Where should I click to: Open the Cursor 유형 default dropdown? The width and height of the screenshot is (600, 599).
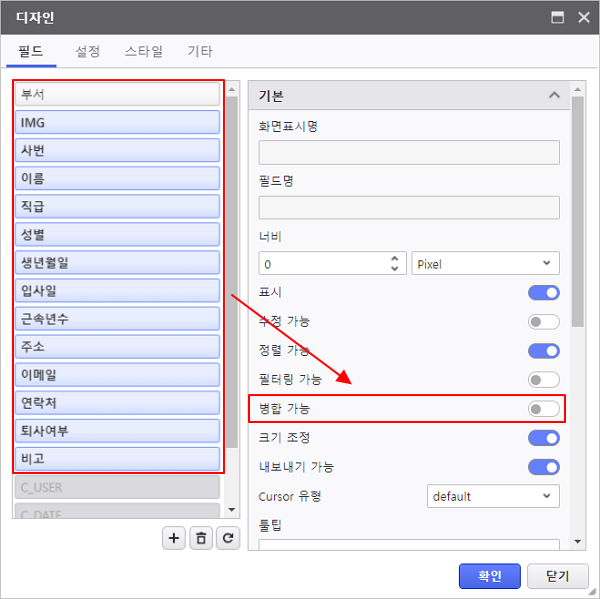(492, 496)
